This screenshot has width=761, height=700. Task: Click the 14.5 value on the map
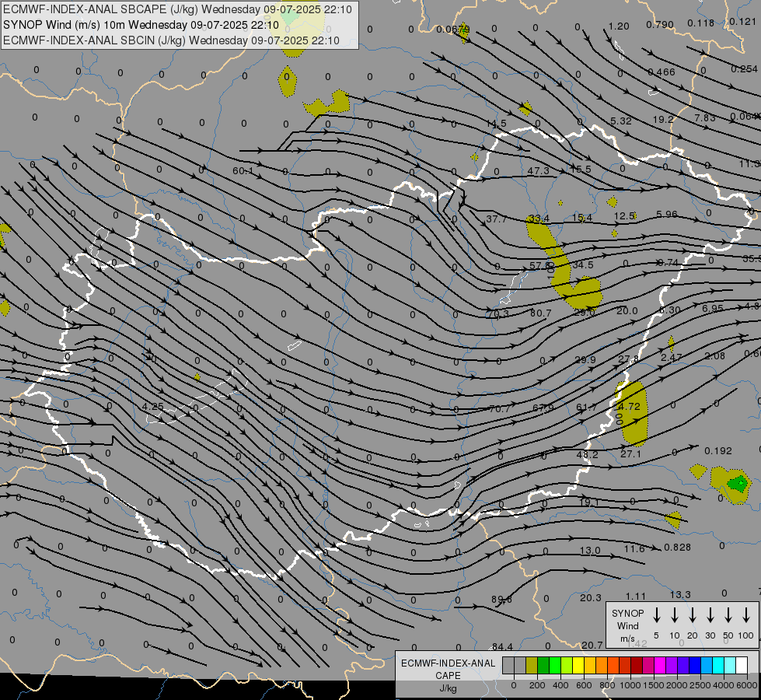point(496,124)
